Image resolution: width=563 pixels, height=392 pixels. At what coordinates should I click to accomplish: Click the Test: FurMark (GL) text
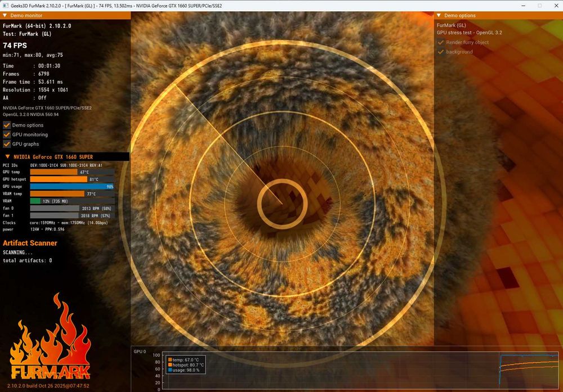coord(27,34)
